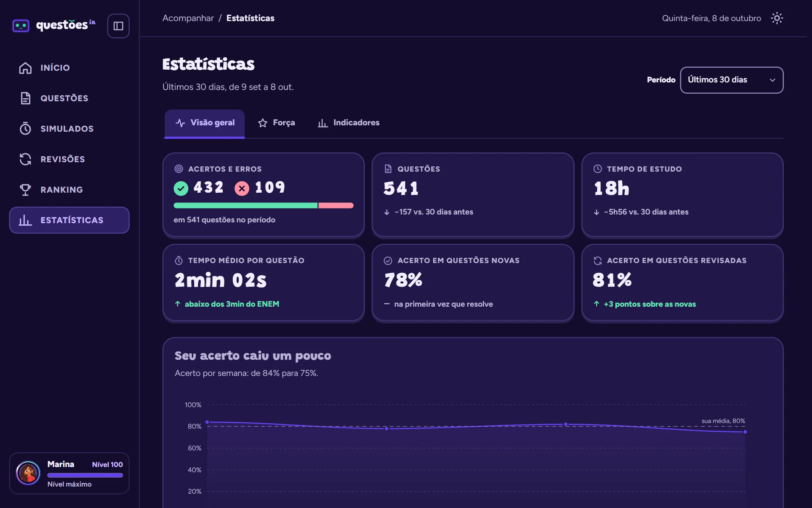The width and height of the screenshot is (812, 508).
Task: Click the last data point on the chart
Action: click(745, 432)
